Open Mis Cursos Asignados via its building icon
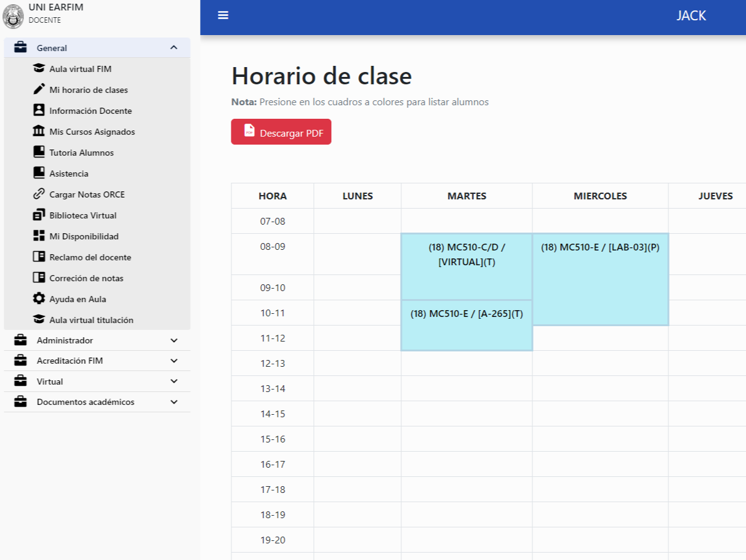 [38, 132]
